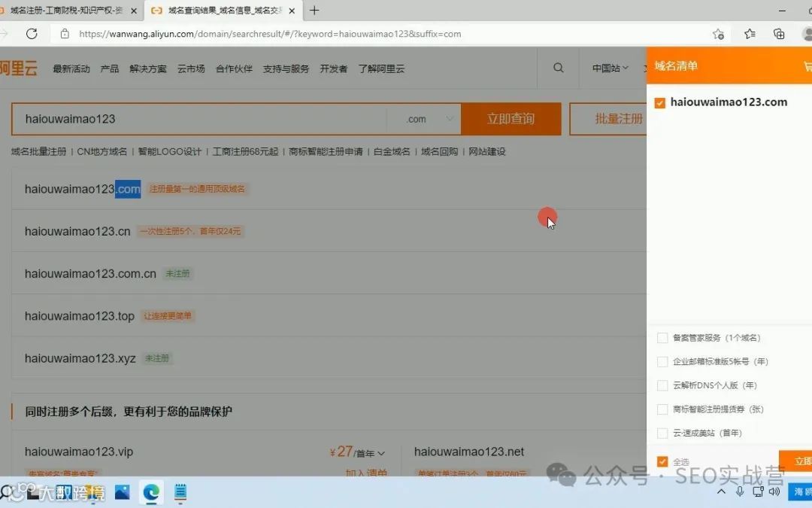Open the .com suffix dropdown
The height and width of the screenshot is (508, 812).
click(x=424, y=119)
